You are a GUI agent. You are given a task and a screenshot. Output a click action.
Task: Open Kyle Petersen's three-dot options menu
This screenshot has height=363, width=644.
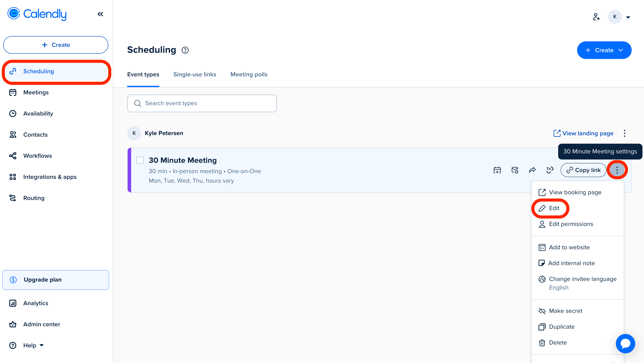point(624,133)
